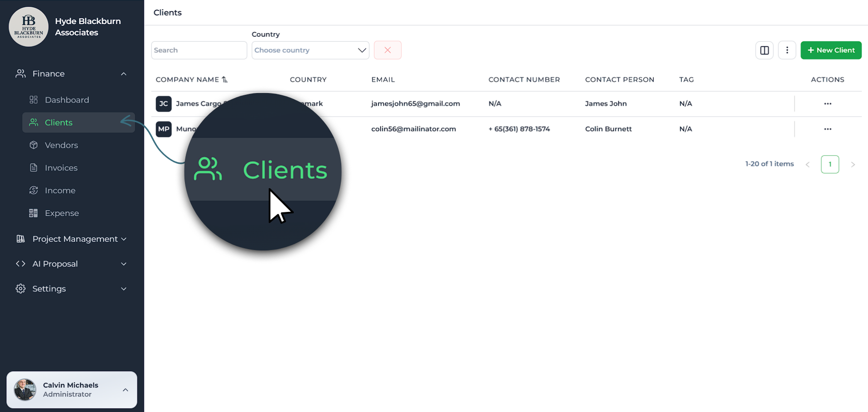Open the Choose country dropdown
This screenshot has height=412, width=868.
tap(310, 50)
